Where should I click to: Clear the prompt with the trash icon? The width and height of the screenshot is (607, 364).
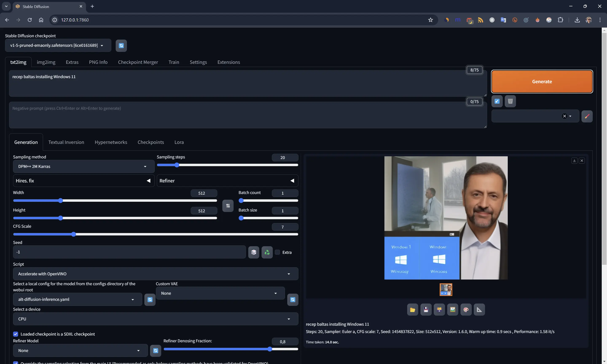click(x=510, y=101)
